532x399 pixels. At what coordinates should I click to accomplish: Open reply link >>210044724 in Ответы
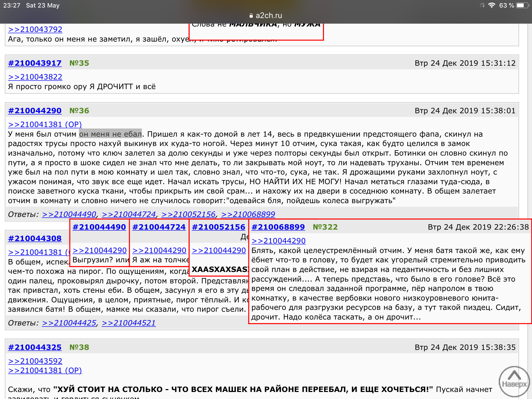pos(129,214)
